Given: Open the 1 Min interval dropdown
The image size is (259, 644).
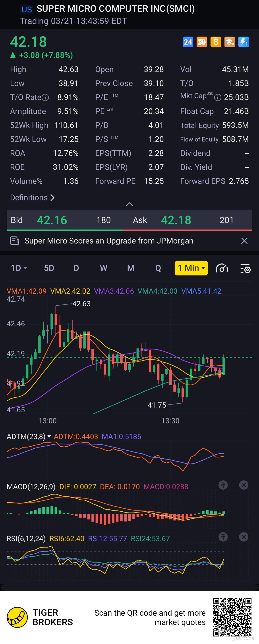Looking at the screenshot, I should point(191,268).
